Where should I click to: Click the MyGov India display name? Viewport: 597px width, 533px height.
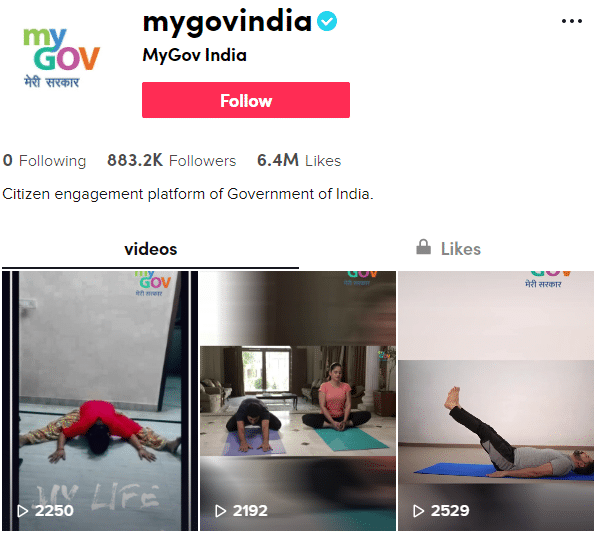[195, 55]
